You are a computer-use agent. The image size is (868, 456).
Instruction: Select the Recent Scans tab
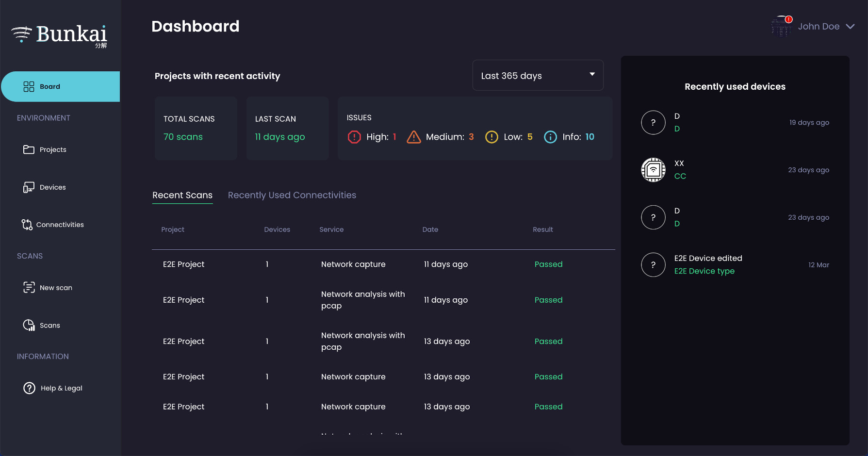(182, 195)
